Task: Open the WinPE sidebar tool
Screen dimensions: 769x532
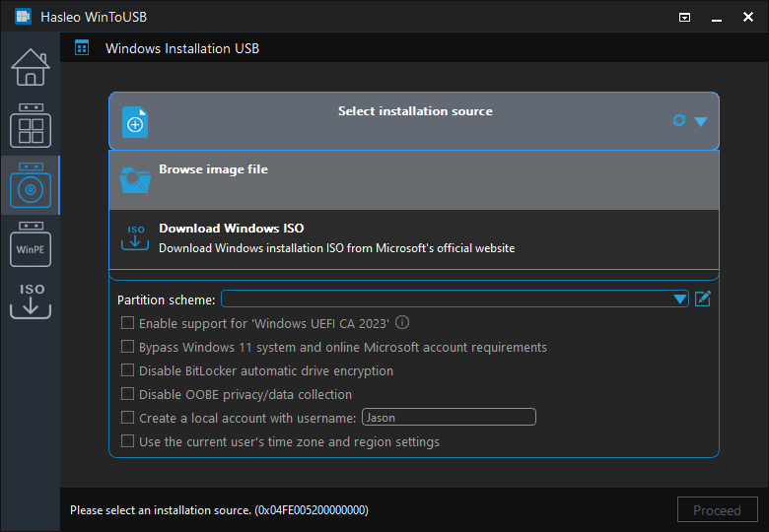Action: pos(31,244)
